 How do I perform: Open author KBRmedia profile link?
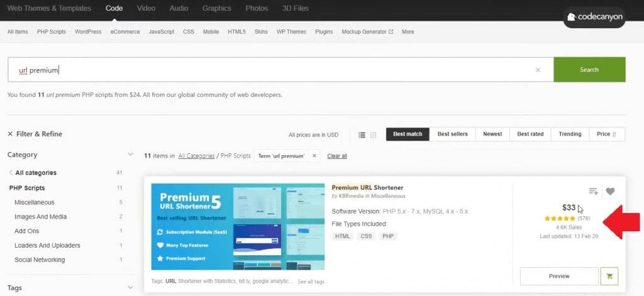[x=351, y=196]
